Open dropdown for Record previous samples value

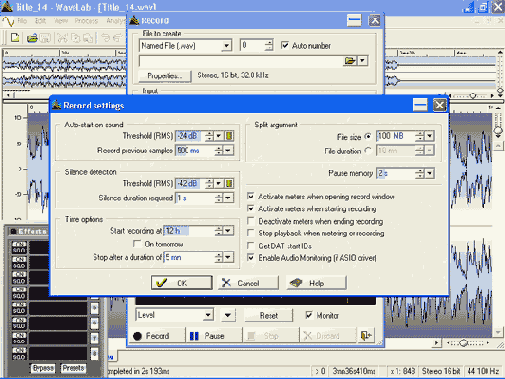coord(228,151)
